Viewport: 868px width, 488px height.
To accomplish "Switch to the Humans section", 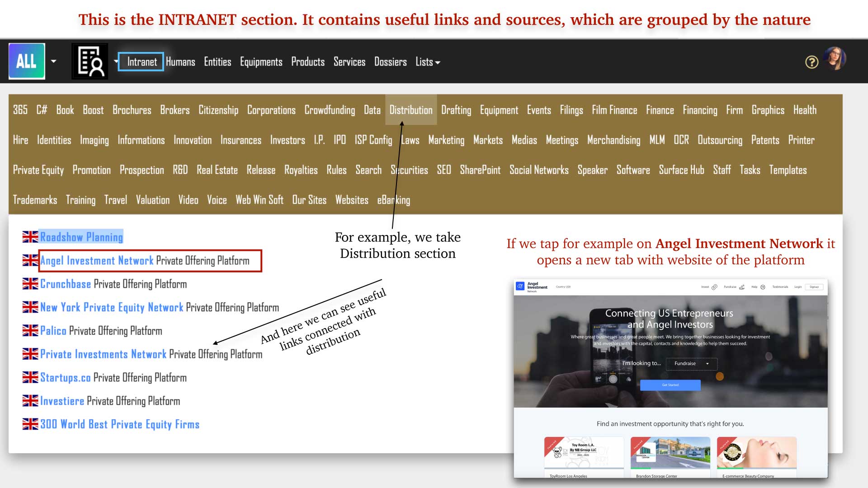I will pyautogui.click(x=180, y=62).
